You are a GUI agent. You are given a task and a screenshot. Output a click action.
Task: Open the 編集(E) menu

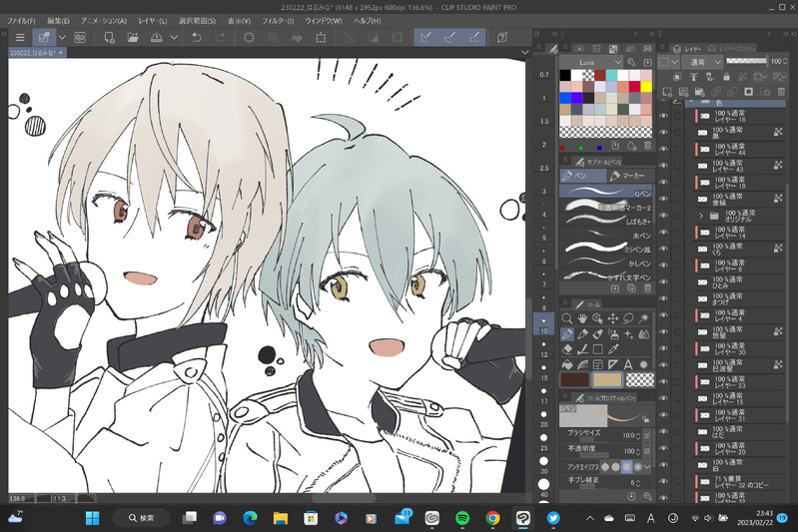point(58,21)
